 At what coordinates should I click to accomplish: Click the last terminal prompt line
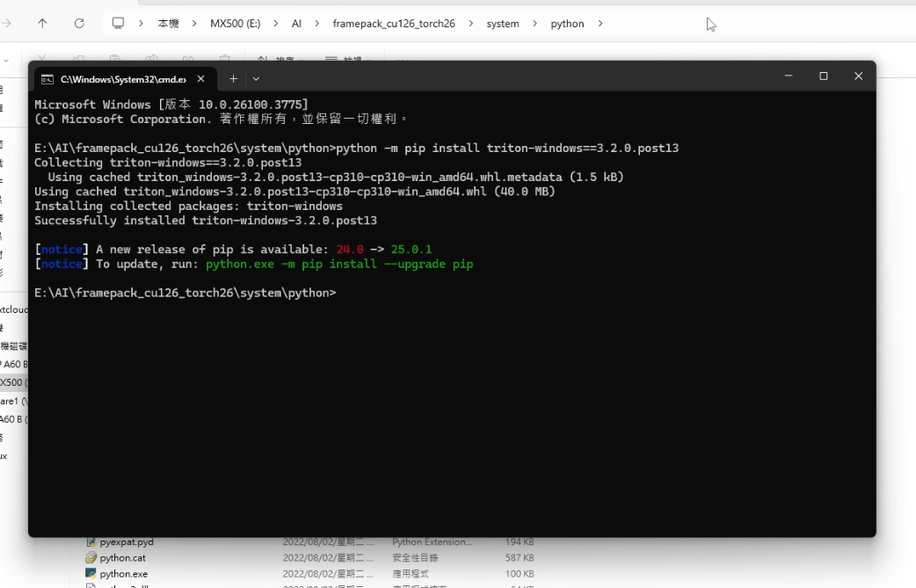[185, 293]
